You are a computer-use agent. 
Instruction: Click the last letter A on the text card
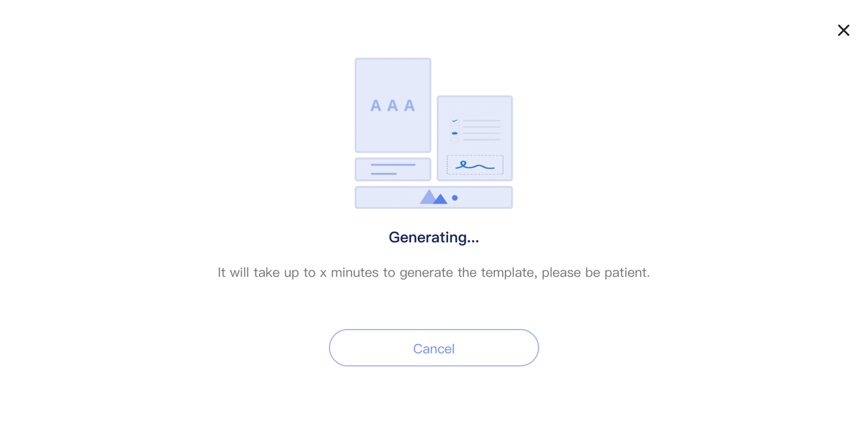[x=410, y=106]
